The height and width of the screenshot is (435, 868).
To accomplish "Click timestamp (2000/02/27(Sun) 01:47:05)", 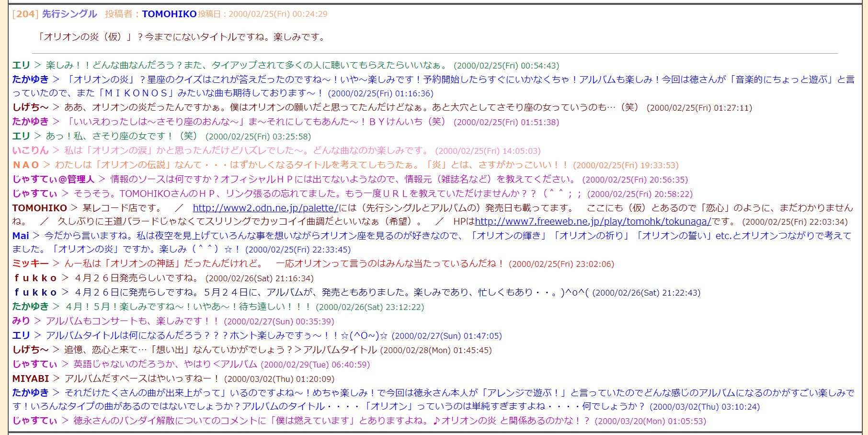I will (x=447, y=336).
